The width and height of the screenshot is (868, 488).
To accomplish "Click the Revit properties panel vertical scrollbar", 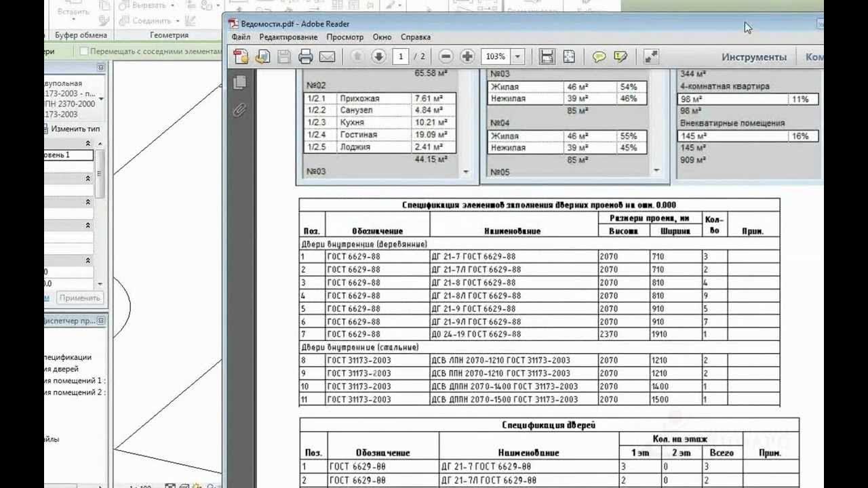I will coord(100,174).
